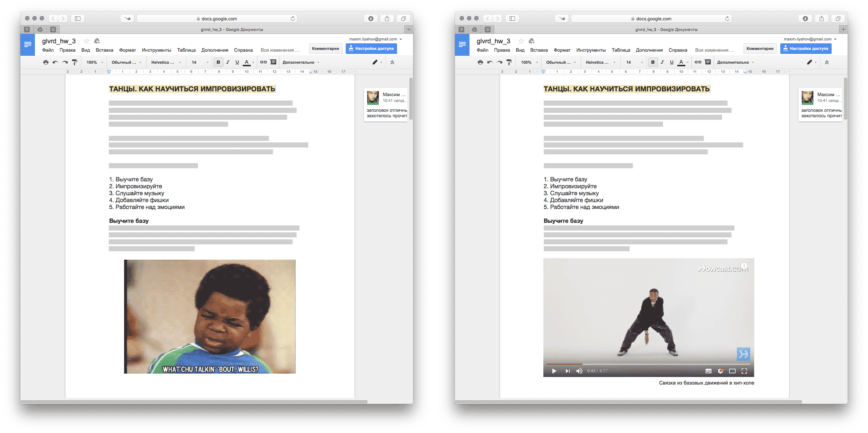Click the paint format roller in right window

509,62
